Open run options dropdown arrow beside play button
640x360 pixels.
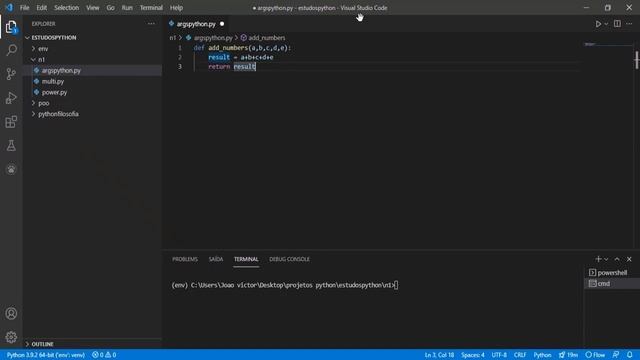(x=606, y=24)
